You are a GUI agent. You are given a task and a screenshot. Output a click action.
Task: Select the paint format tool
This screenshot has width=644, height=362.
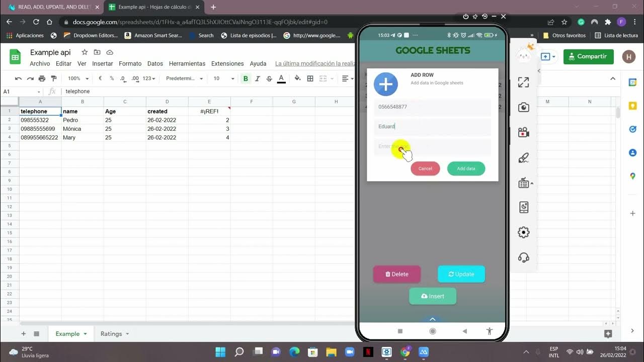(54, 78)
